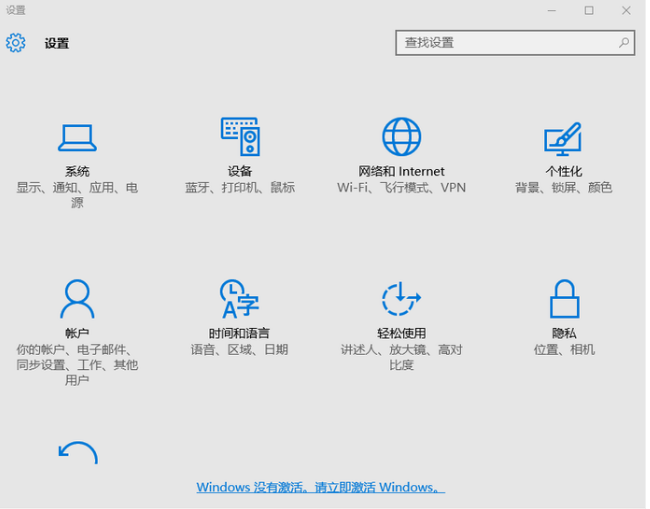Click the 系统 text label
The height and width of the screenshot is (509, 650).
[x=77, y=171]
